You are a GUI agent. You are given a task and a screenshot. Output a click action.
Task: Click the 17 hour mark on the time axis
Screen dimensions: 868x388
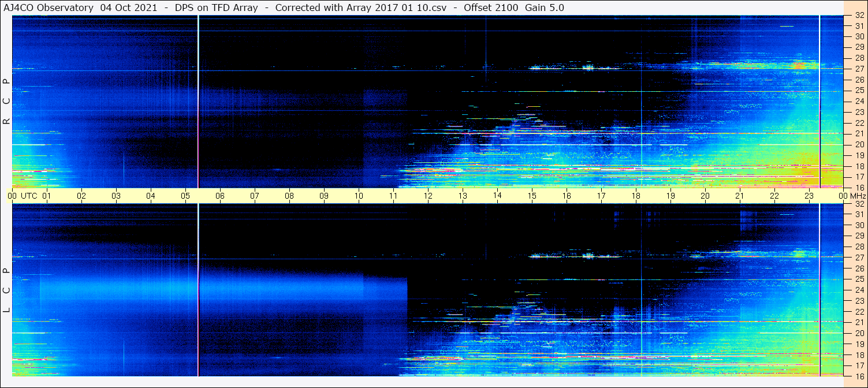coord(601,196)
